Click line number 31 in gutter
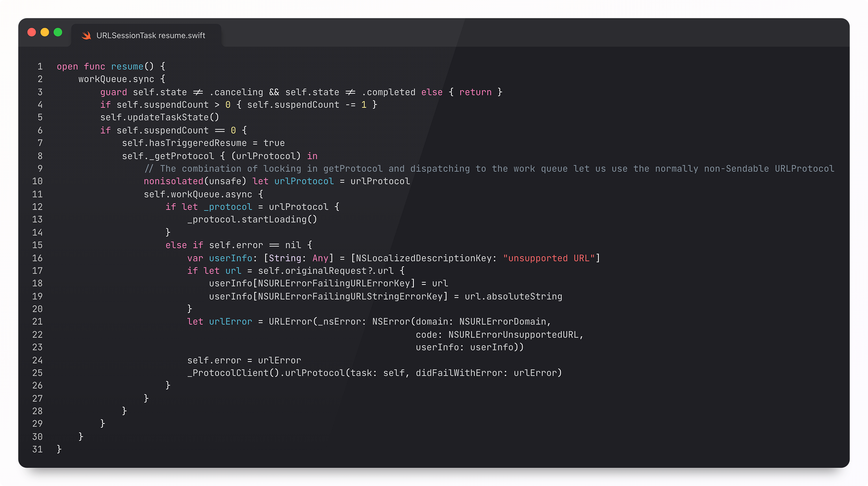This screenshot has width=868, height=486. tap(37, 449)
